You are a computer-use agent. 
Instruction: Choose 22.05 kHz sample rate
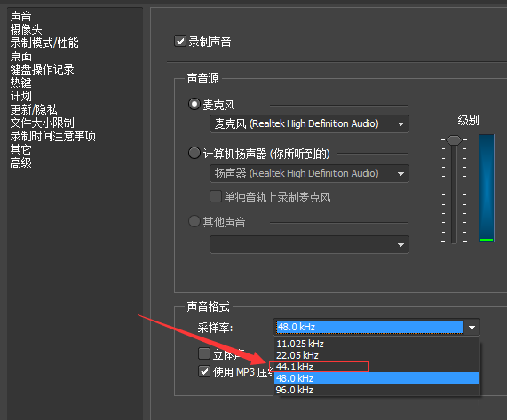click(x=377, y=355)
